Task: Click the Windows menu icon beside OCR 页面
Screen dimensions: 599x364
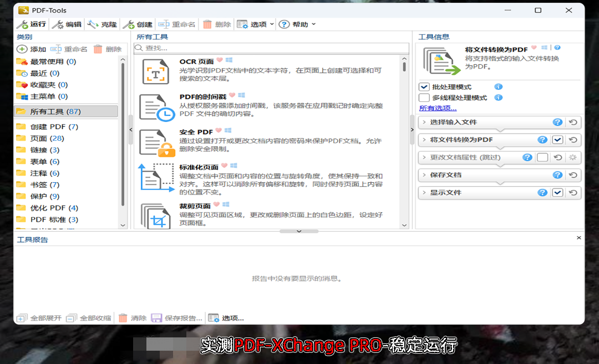Action: point(229,60)
